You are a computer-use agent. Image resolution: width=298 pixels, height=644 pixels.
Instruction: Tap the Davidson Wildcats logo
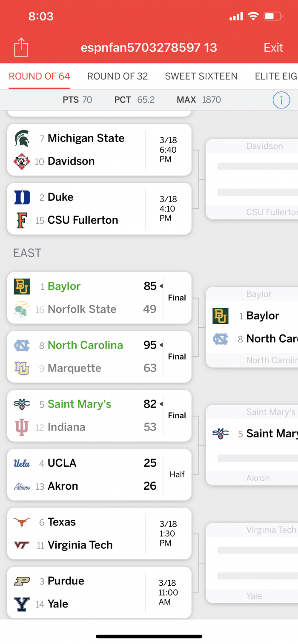(22, 162)
